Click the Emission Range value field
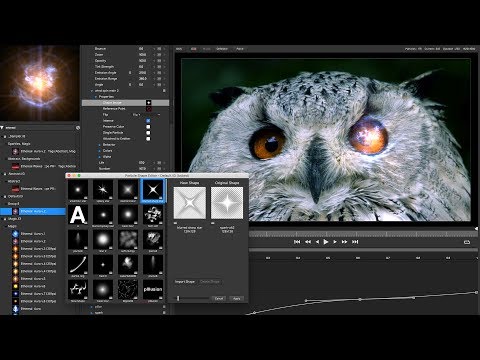Viewport: 480px width, 360px height. (143, 79)
